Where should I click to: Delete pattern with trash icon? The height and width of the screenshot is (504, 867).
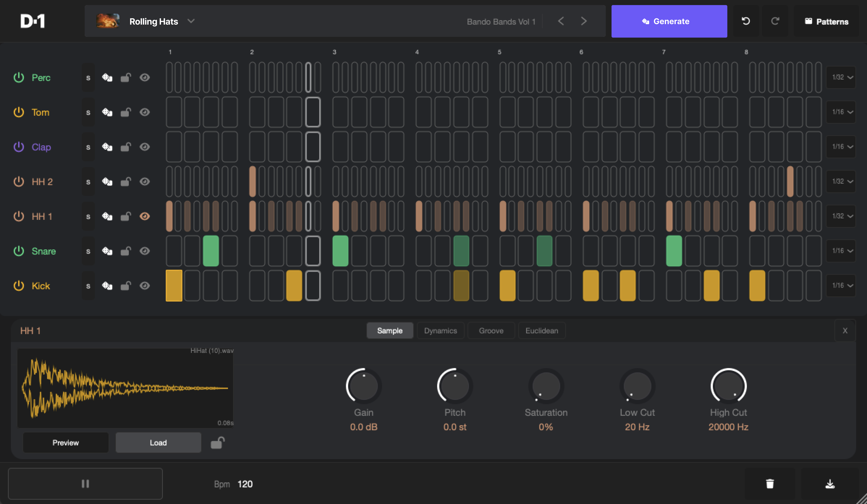pyautogui.click(x=770, y=484)
